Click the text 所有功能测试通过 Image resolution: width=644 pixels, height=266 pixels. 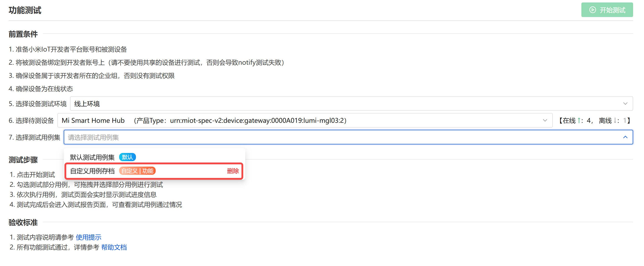(42, 247)
